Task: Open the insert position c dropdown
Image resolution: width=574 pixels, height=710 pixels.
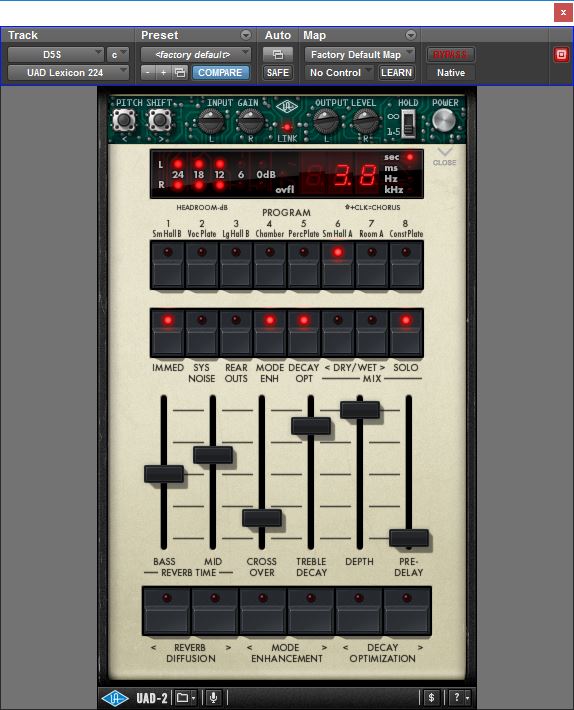Action: 118,55
